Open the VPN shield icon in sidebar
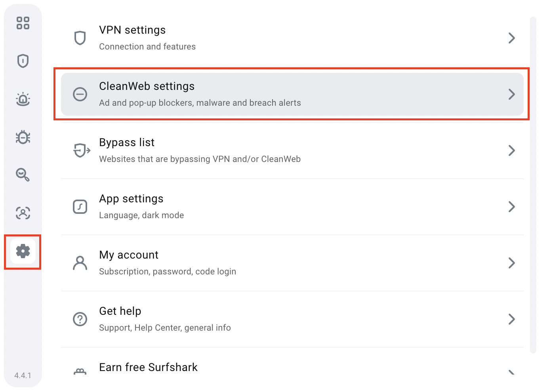The image size is (553, 392). (23, 61)
